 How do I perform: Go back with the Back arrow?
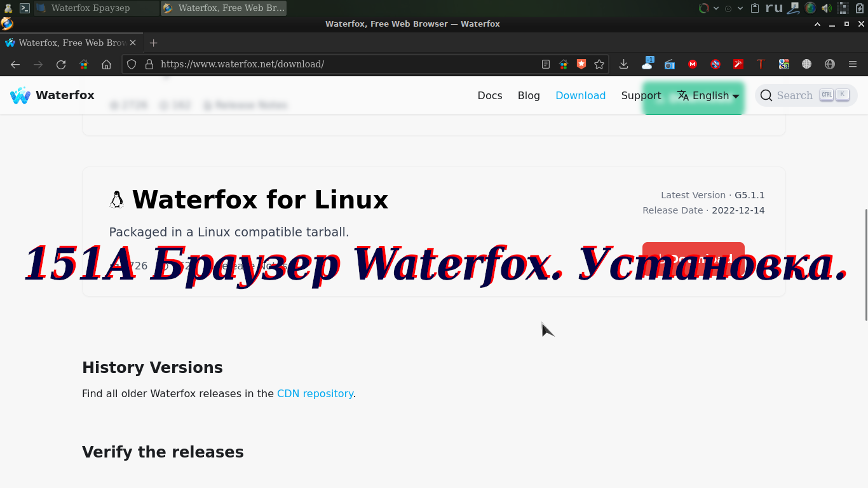click(x=15, y=64)
